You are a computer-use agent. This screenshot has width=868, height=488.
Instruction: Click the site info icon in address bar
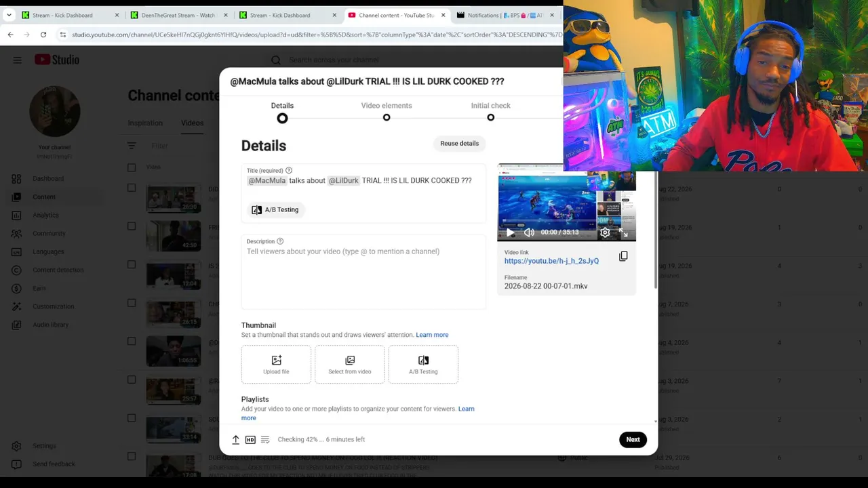click(63, 35)
